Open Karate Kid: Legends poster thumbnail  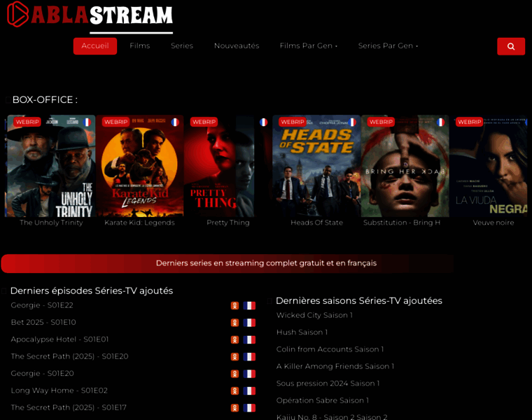click(140, 166)
